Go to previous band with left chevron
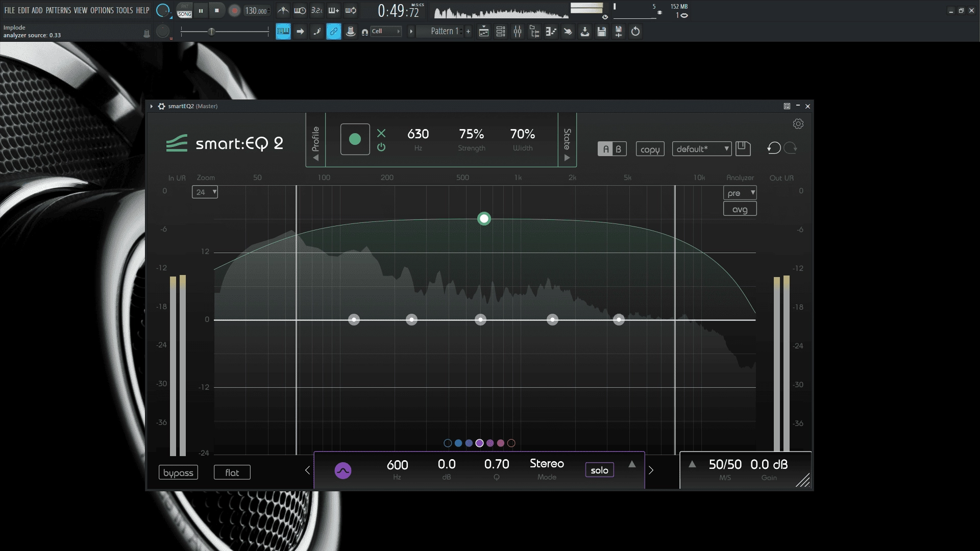The image size is (980, 551). [307, 470]
